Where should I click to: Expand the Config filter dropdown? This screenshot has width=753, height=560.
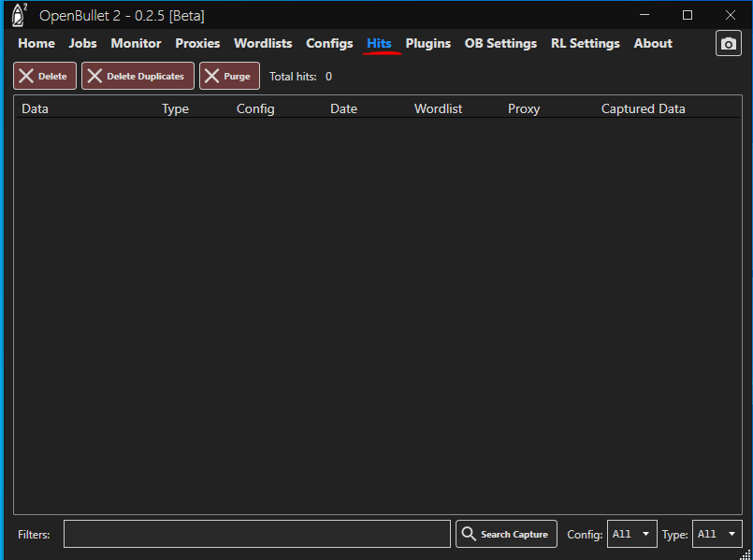631,534
